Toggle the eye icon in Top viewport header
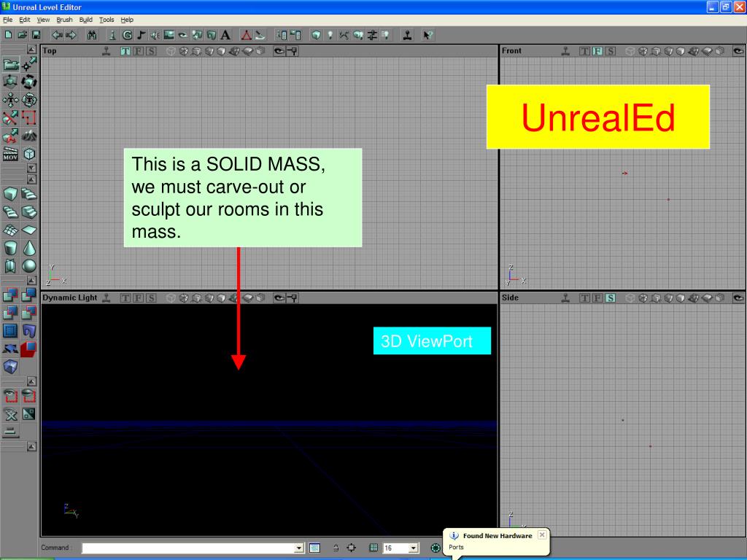This screenshot has width=747, height=560. 279,51
